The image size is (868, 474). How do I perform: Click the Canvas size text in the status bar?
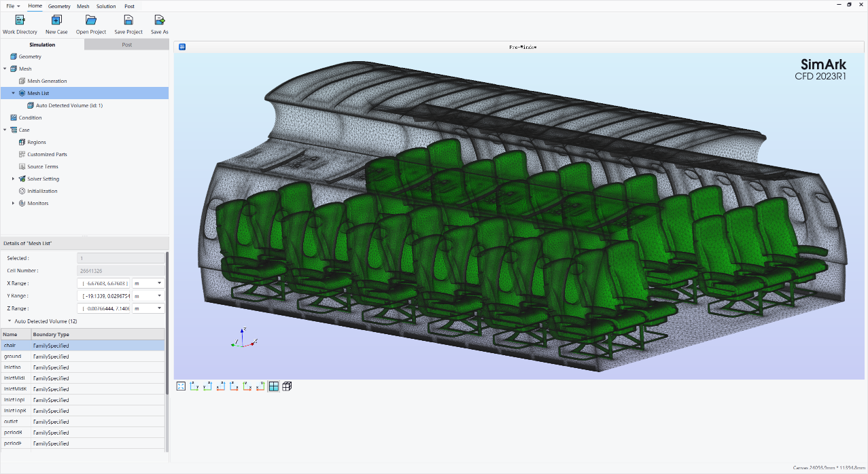click(829, 468)
